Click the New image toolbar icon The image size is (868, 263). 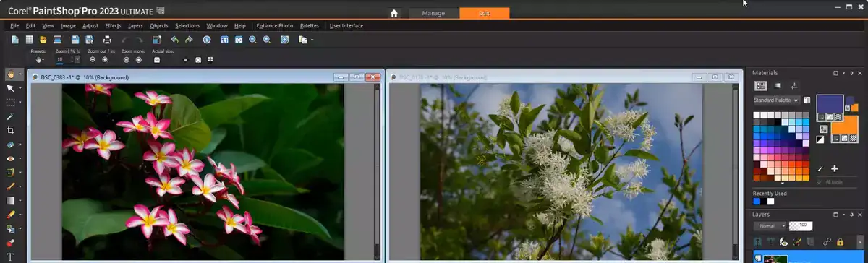(14, 40)
